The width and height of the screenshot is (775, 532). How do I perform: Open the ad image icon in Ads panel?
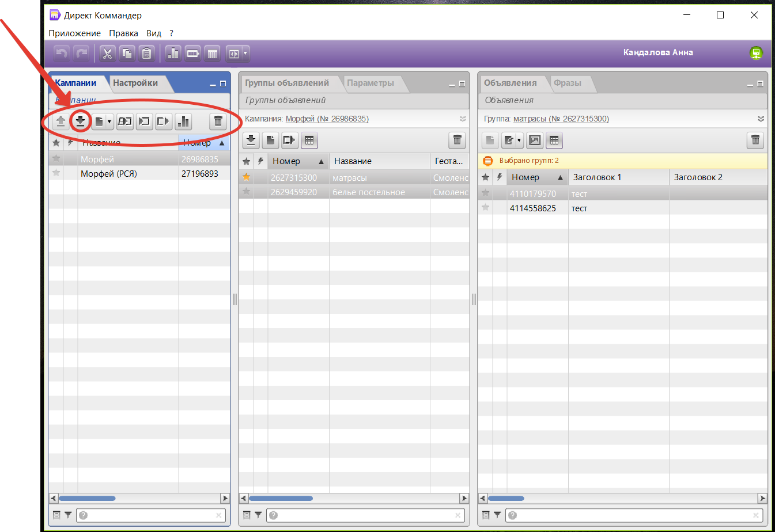click(535, 140)
